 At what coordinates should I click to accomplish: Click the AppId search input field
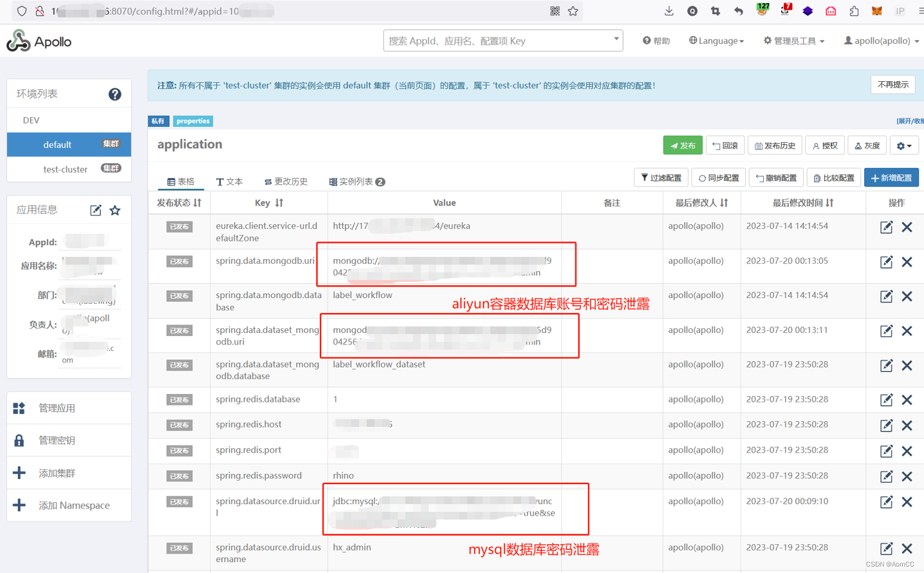(502, 40)
